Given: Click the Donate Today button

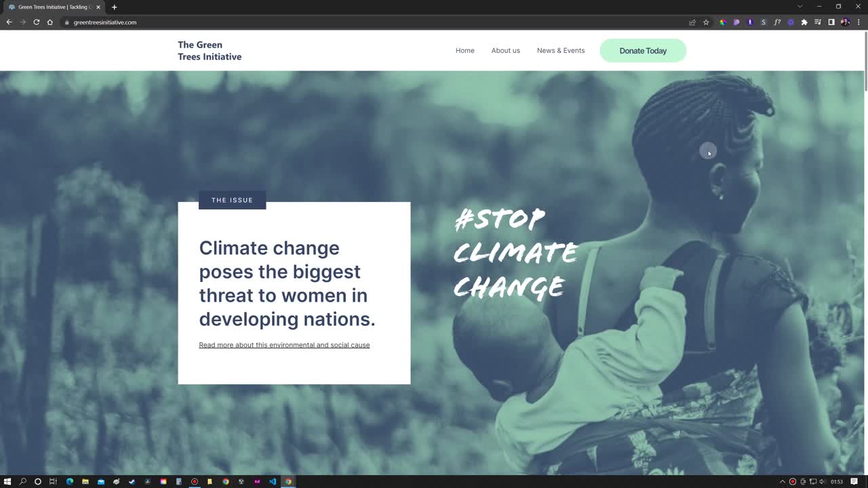Looking at the screenshot, I should tap(643, 51).
